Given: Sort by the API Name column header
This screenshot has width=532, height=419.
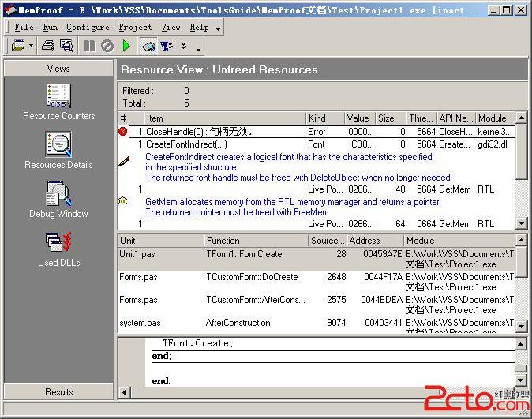Looking at the screenshot, I should pos(455,118).
